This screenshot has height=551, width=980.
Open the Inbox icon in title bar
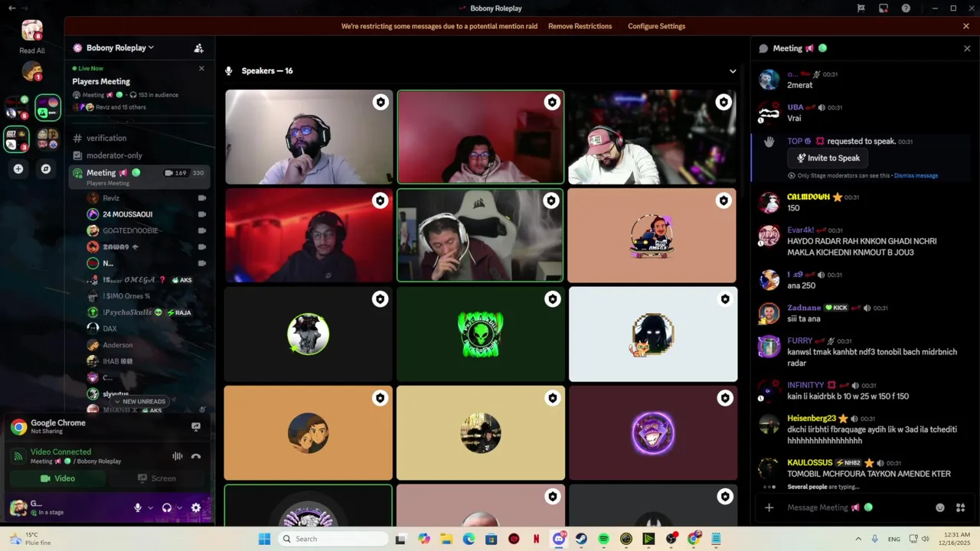click(x=884, y=8)
